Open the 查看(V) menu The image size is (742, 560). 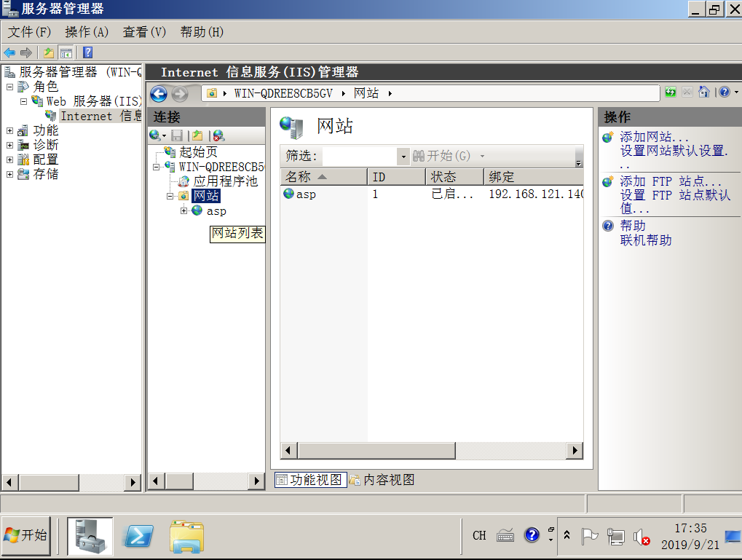(x=144, y=32)
